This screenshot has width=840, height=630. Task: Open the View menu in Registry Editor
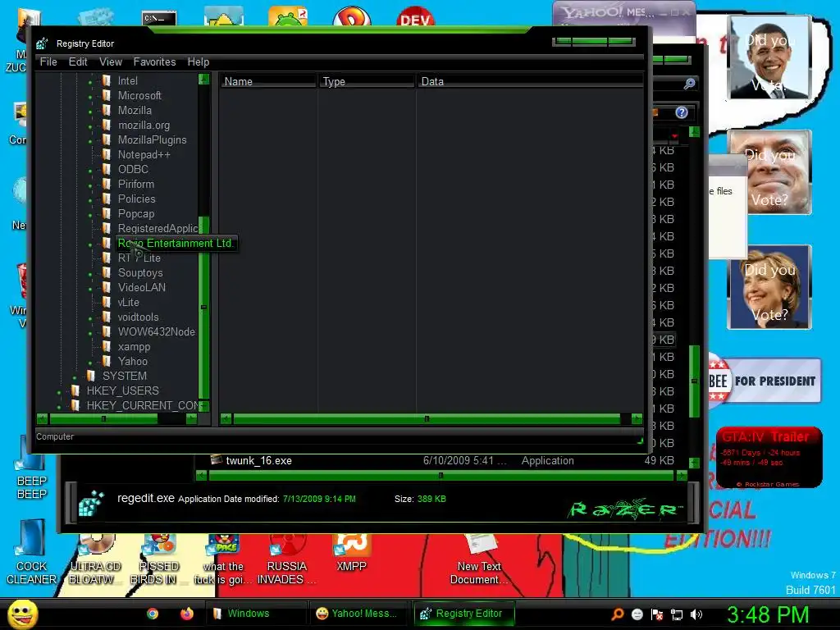(111, 62)
